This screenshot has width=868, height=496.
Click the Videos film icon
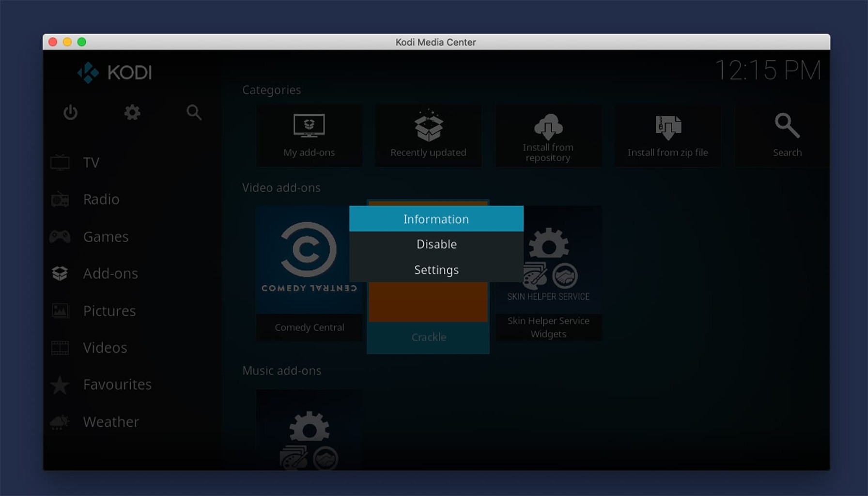click(x=60, y=348)
